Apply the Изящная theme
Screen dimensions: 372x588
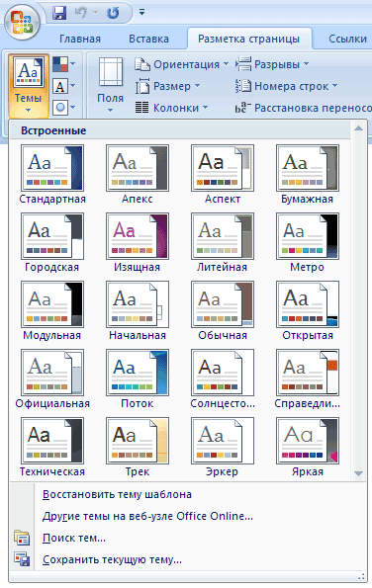click(138, 243)
